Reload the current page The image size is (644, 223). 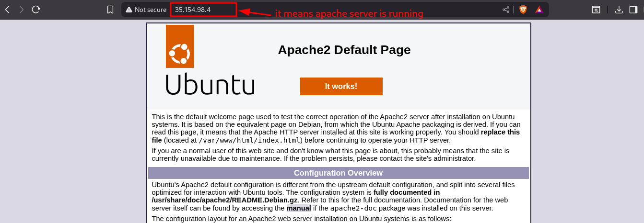point(36,10)
